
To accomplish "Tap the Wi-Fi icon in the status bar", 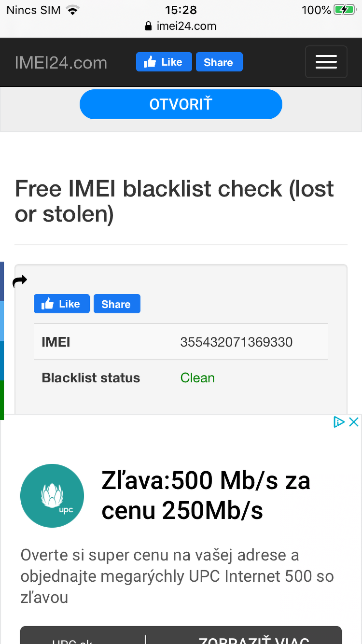I will (x=72, y=10).
